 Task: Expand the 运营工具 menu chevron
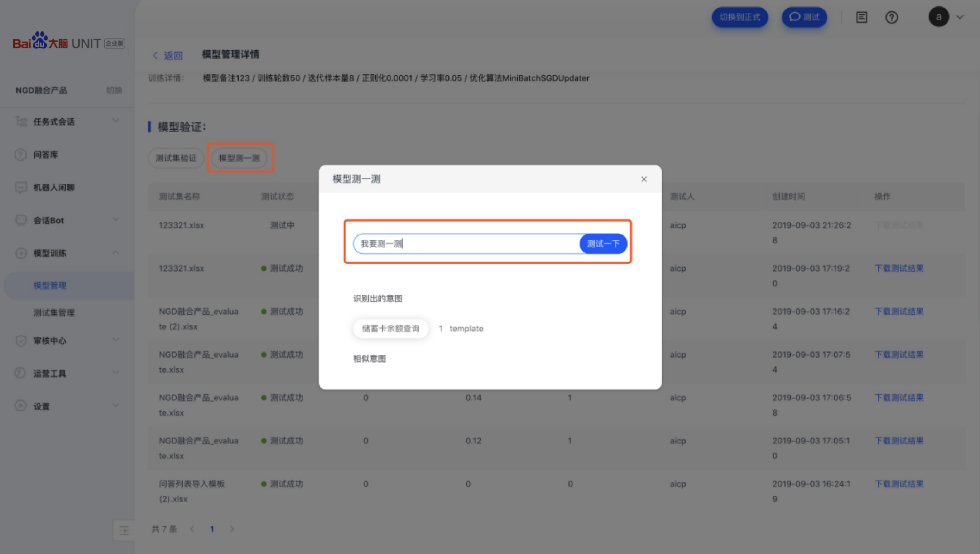click(116, 373)
